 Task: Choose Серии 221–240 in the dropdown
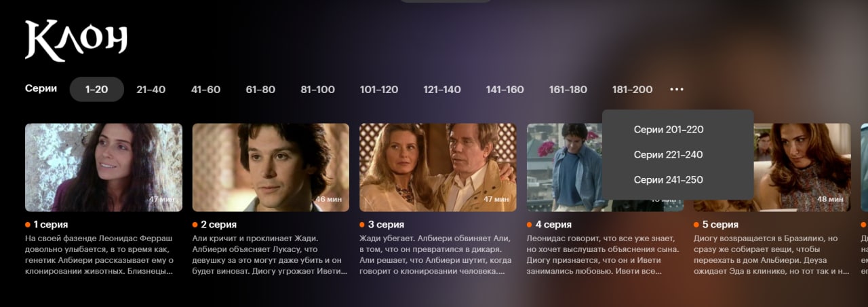coord(668,155)
